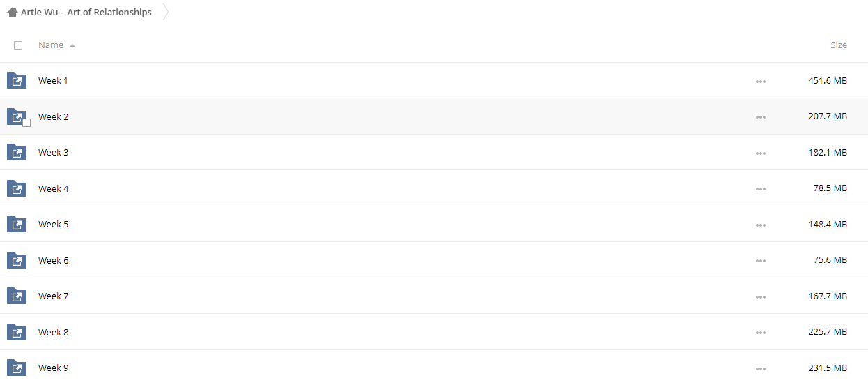Show the options menu for Week 8

click(x=760, y=333)
